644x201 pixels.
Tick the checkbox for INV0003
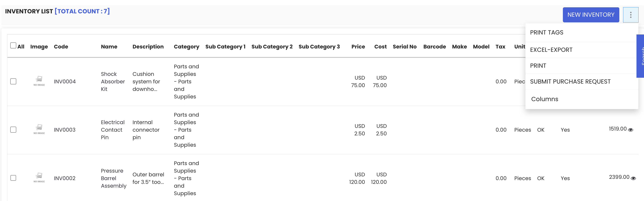(x=13, y=130)
